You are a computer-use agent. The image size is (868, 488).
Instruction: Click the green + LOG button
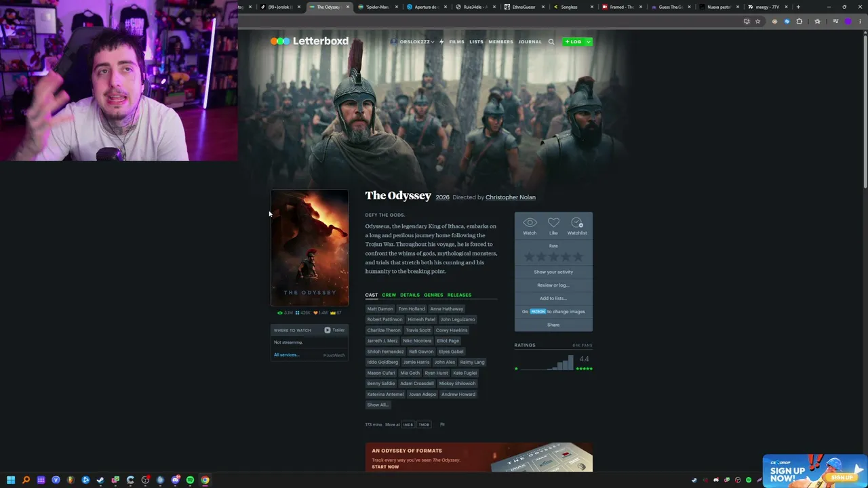(573, 42)
